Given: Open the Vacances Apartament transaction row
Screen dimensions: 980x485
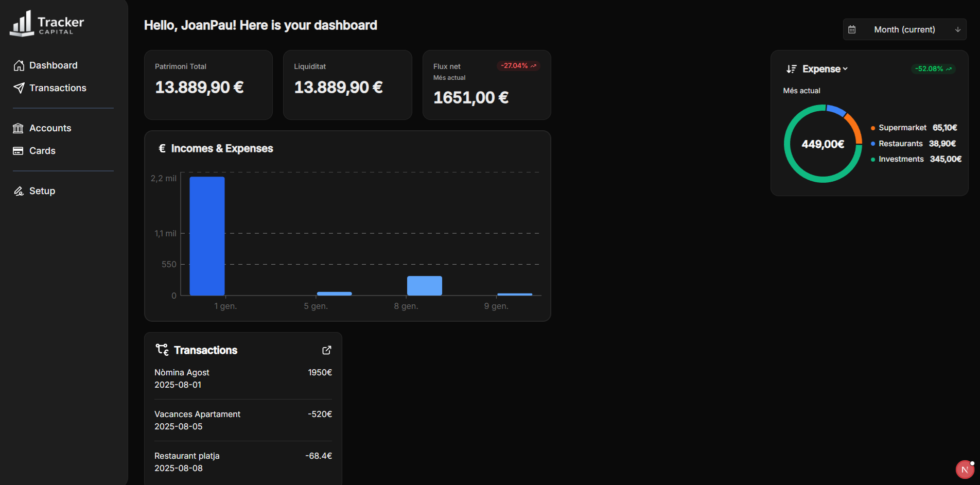Looking at the screenshot, I should [243, 420].
